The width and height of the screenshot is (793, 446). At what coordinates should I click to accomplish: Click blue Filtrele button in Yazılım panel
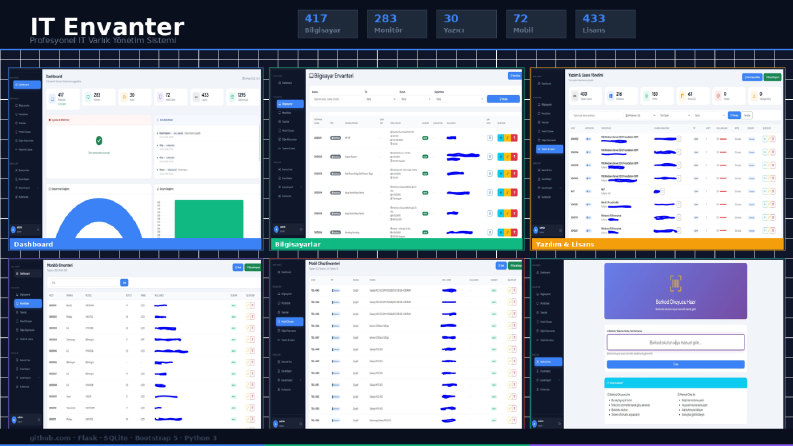734,115
